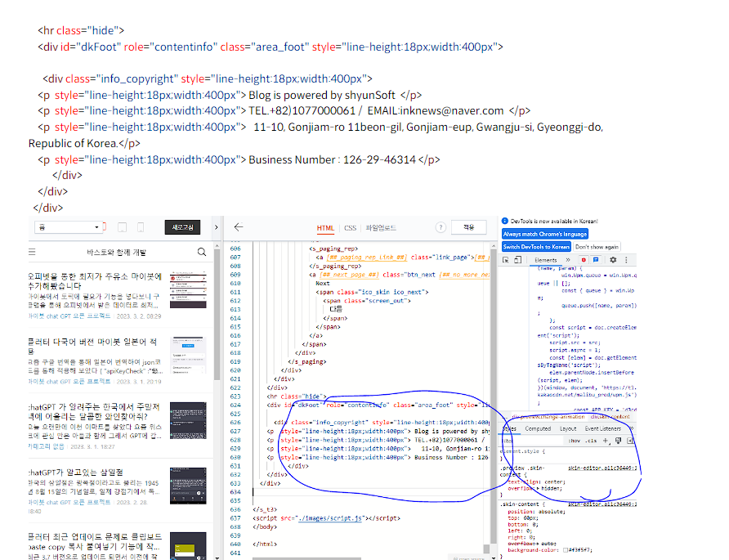Click the red error counter in DevTools
This screenshot has width=729, height=560.
tap(584, 260)
